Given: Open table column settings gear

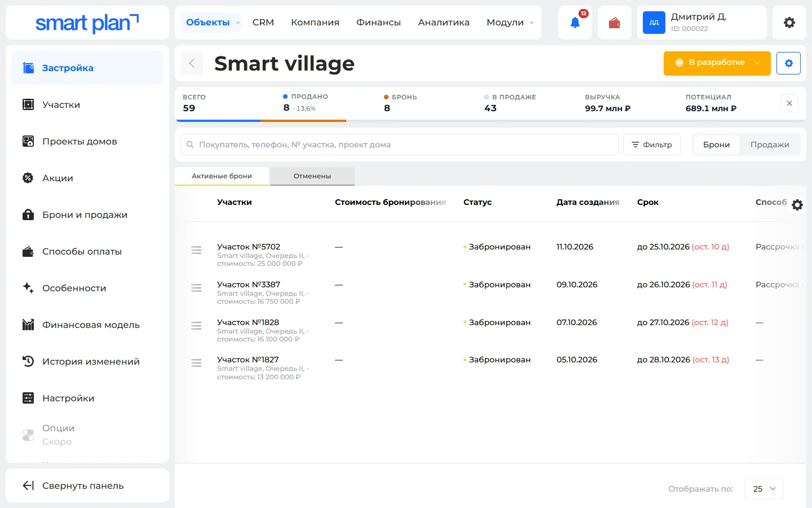Looking at the screenshot, I should [797, 205].
